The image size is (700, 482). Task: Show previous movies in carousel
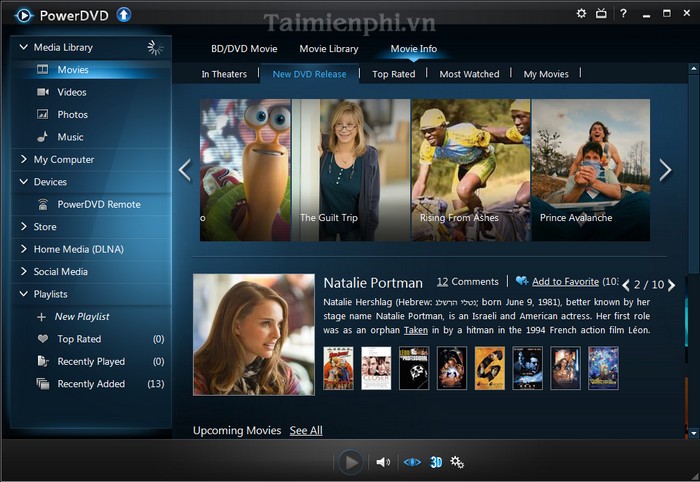185,170
